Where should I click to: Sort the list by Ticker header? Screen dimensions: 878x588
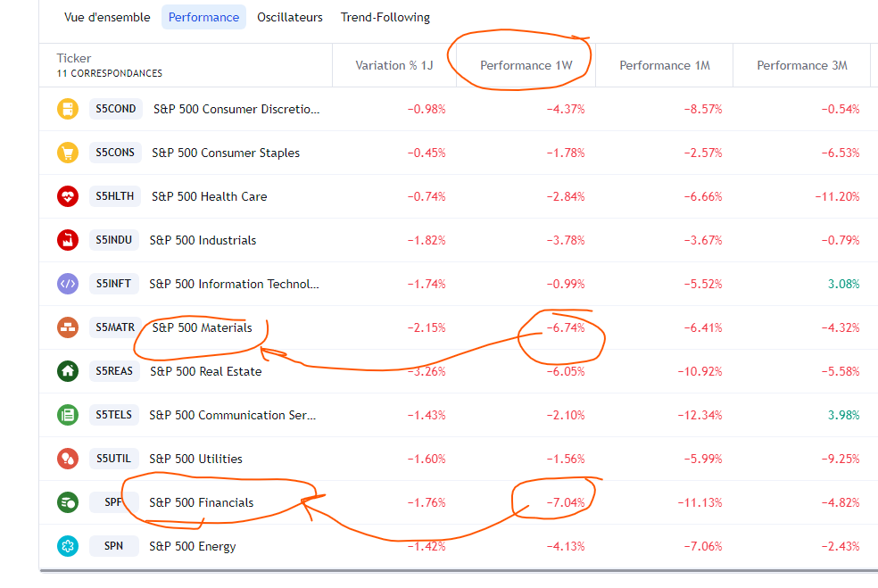(x=74, y=58)
